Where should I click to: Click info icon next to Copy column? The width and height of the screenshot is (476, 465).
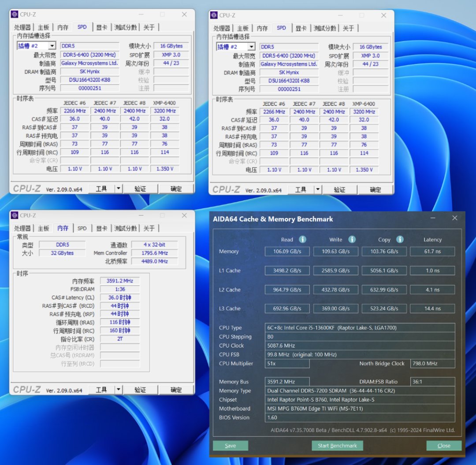tap(400, 239)
